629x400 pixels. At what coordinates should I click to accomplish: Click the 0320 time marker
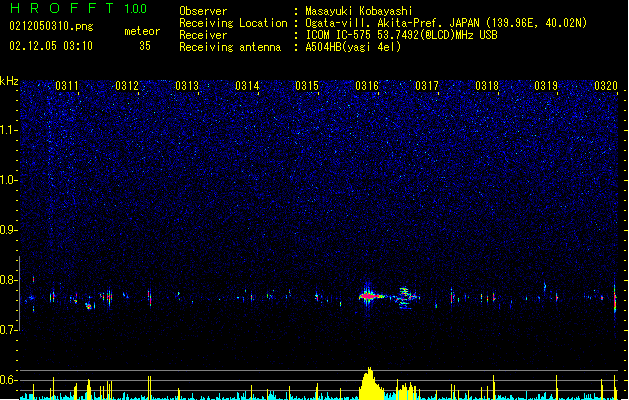point(606,86)
